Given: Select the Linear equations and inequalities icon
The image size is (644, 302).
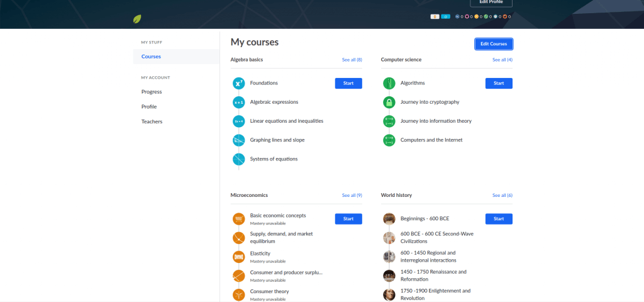Looking at the screenshot, I should [x=238, y=121].
